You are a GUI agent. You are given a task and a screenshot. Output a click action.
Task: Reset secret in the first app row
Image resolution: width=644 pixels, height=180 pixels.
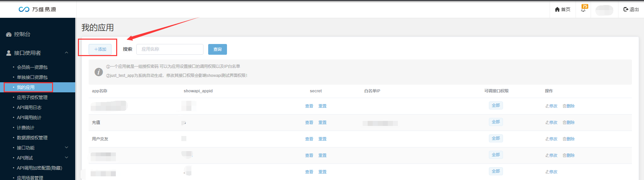[323, 106]
